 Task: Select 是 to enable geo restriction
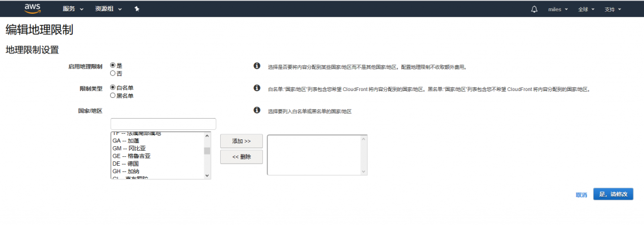point(113,65)
